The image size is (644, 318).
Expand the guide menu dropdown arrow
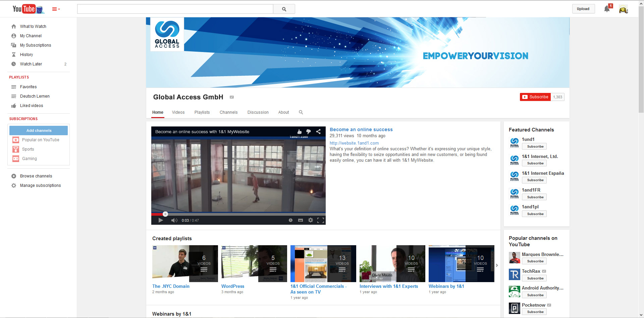(x=56, y=9)
